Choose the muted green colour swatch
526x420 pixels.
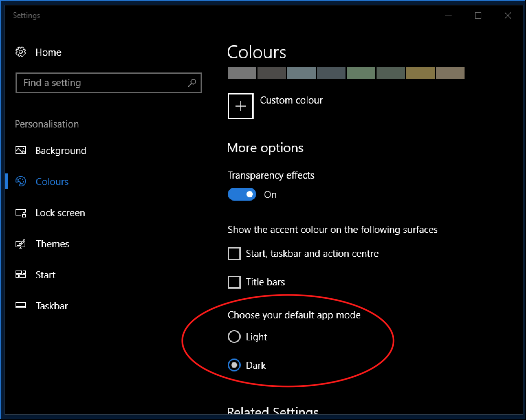[x=361, y=73]
